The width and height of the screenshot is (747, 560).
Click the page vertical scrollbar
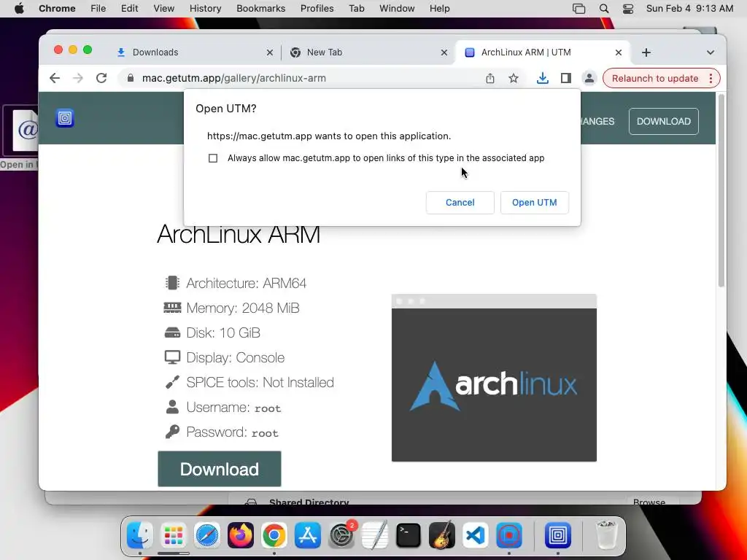tap(721, 190)
